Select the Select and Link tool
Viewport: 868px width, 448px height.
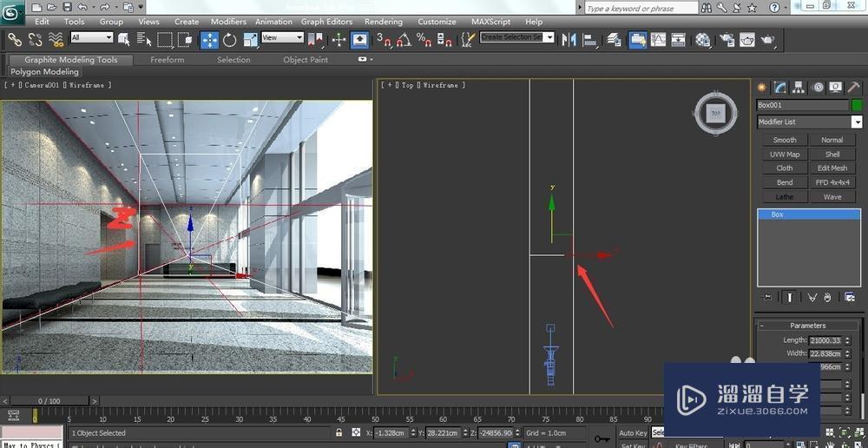(15, 39)
